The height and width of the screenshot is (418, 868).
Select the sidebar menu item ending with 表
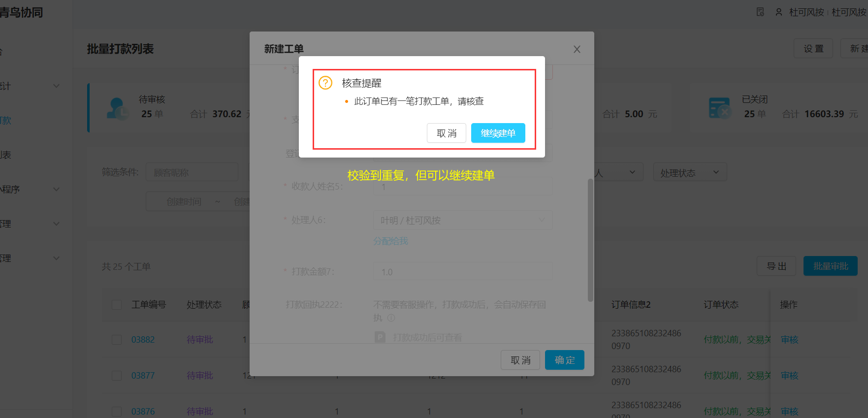(x=5, y=155)
